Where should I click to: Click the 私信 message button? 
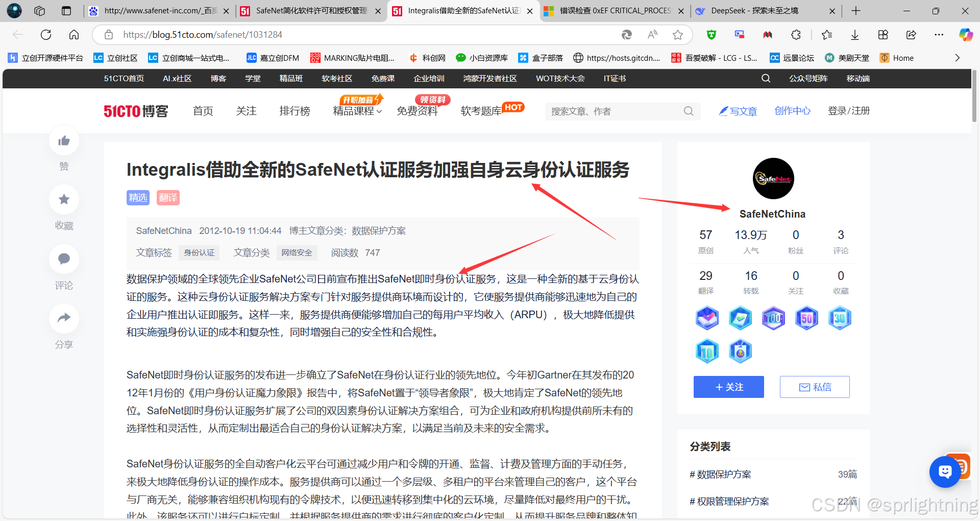(x=815, y=387)
